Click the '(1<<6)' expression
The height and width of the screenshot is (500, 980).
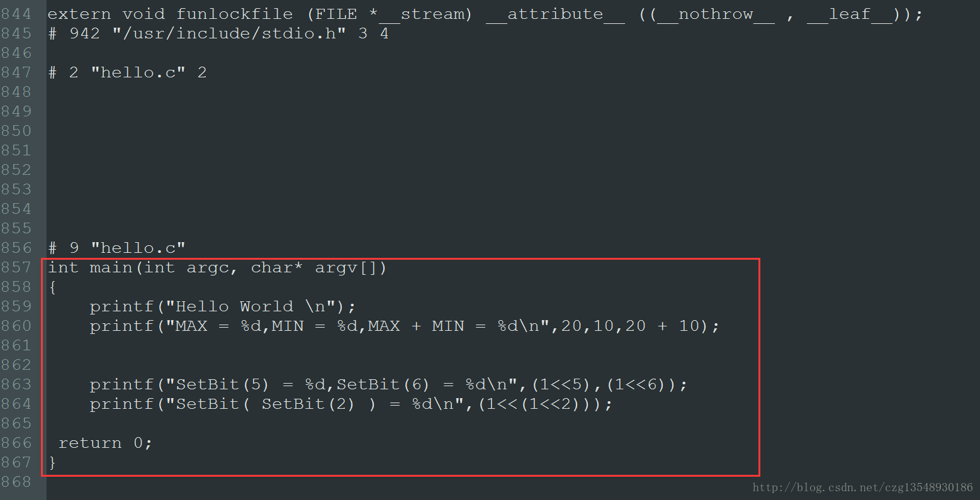[x=641, y=384]
